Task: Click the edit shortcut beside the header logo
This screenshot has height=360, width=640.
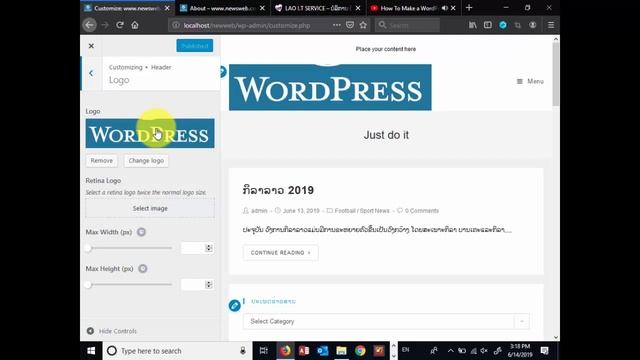Action: pyautogui.click(x=222, y=72)
